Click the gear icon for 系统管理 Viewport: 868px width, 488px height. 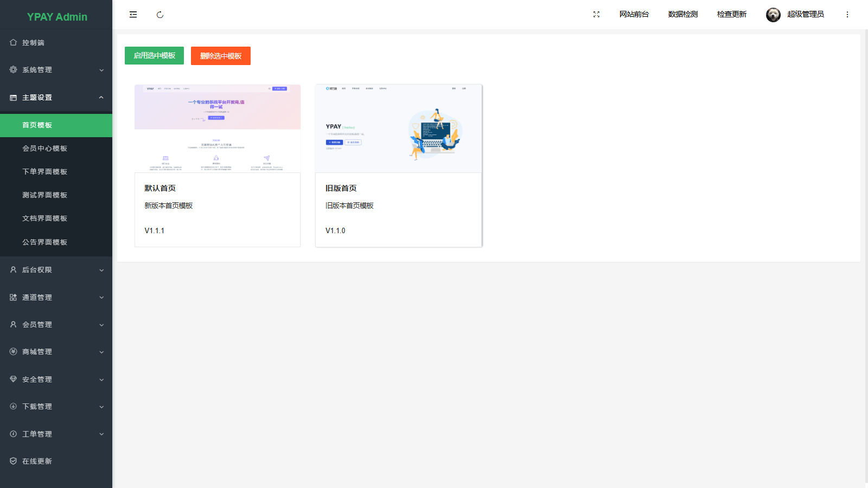pyautogui.click(x=14, y=69)
